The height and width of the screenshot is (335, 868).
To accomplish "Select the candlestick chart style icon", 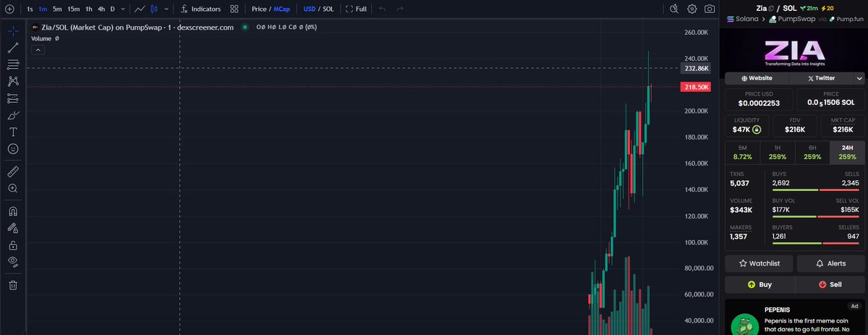I will (x=153, y=9).
